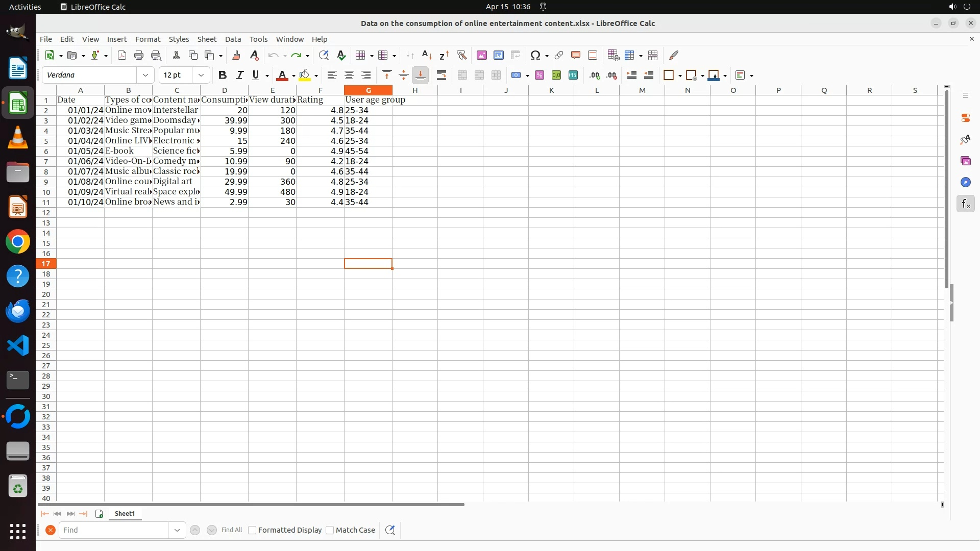
Task: Enable the Formatted Display checkbox
Action: click(252, 530)
